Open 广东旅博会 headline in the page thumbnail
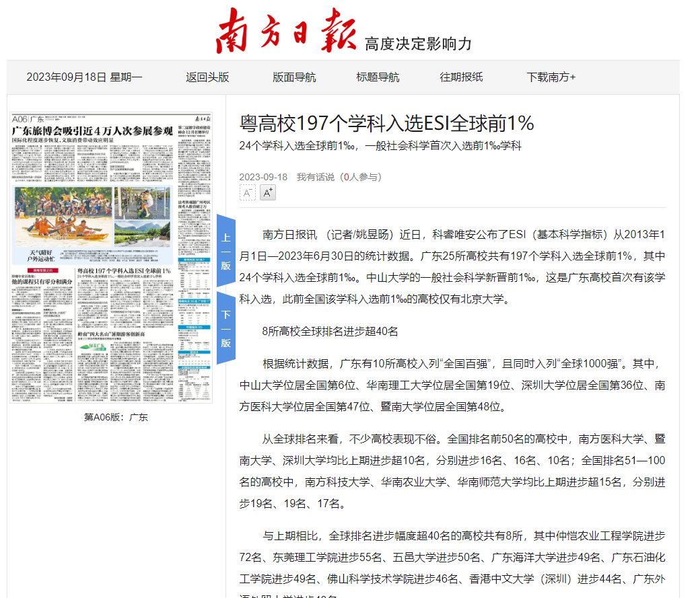Image resolution: width=700 pixels, height=598 pixels. [x=92, y=130]
